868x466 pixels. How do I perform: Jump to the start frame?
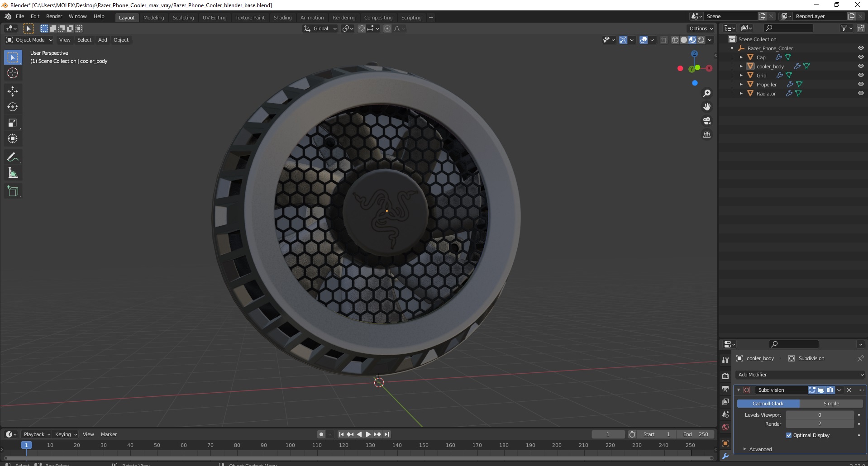[341, 434]
